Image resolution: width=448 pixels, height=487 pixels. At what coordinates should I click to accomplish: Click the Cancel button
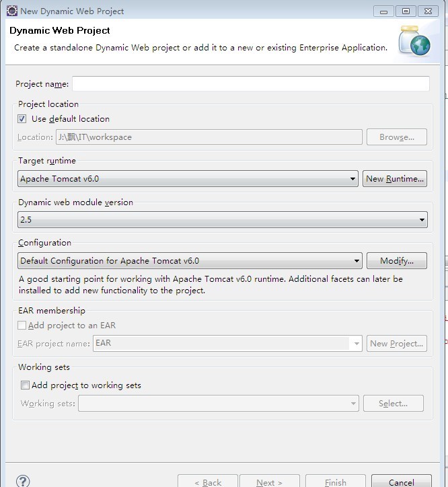[x=402, y=482]
